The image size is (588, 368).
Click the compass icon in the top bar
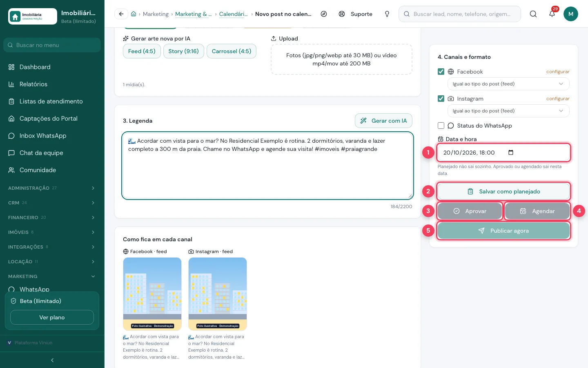point(324,14)
